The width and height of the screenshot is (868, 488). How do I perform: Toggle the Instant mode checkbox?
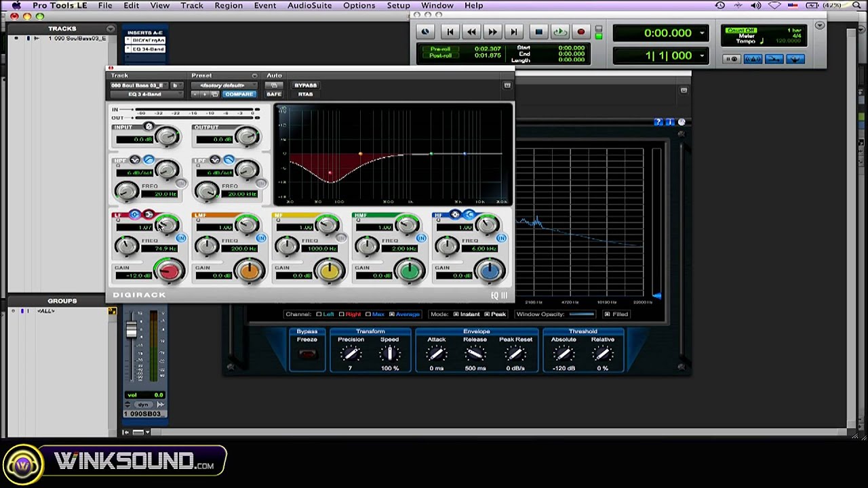456,314
